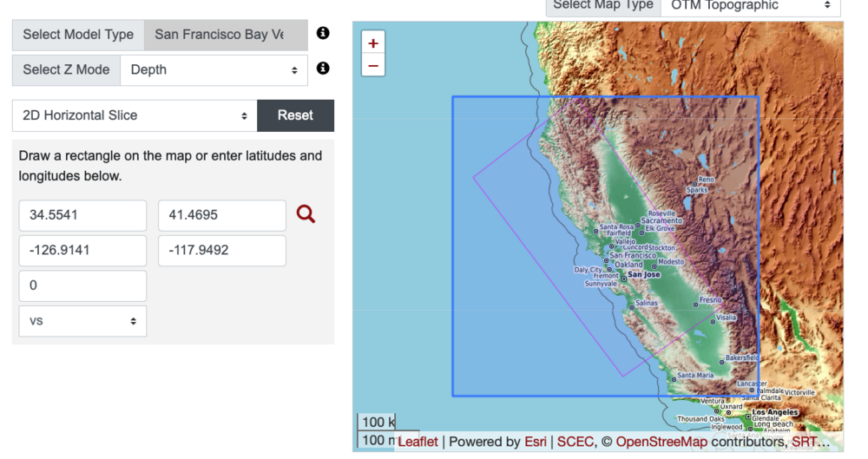Click info icon next to Z Mode
The height and width of the screenshot is (459, 868).
[323, 69]
